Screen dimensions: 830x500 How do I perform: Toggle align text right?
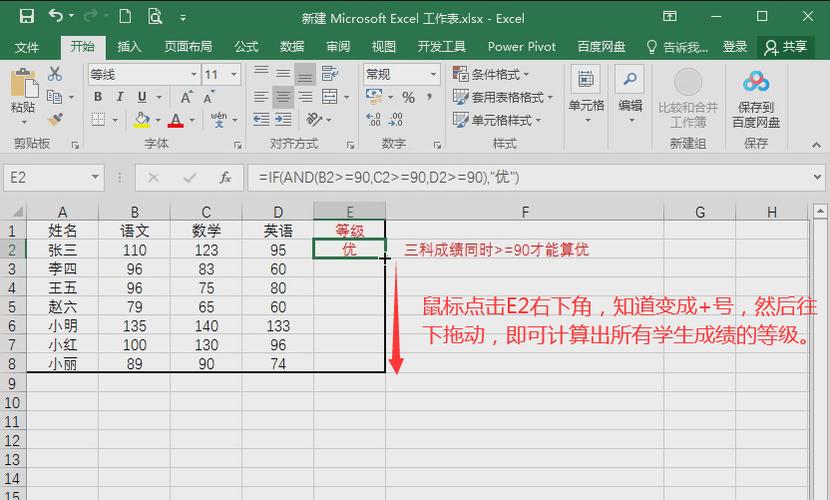tap(305, 97)
